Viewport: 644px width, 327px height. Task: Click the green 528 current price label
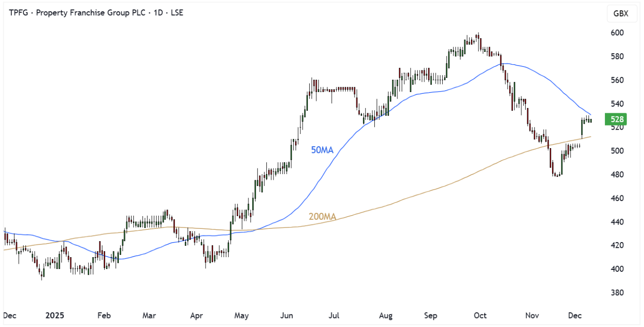[x=618, y=120]
